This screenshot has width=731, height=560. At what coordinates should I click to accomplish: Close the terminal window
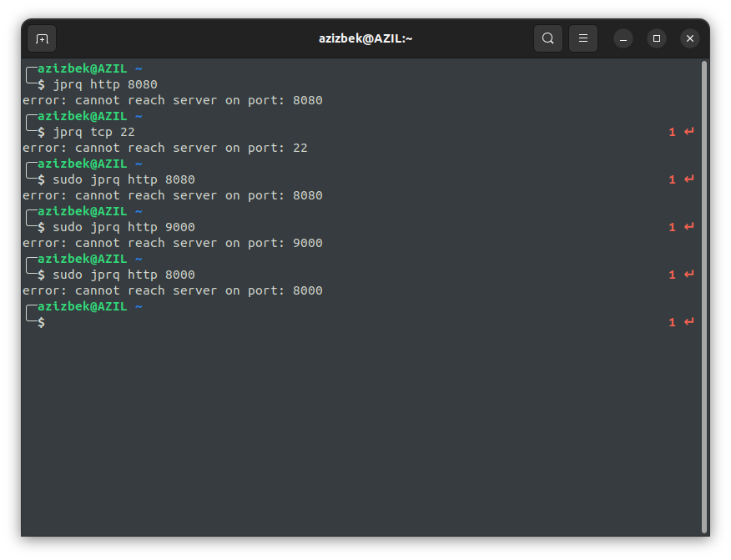690,38
